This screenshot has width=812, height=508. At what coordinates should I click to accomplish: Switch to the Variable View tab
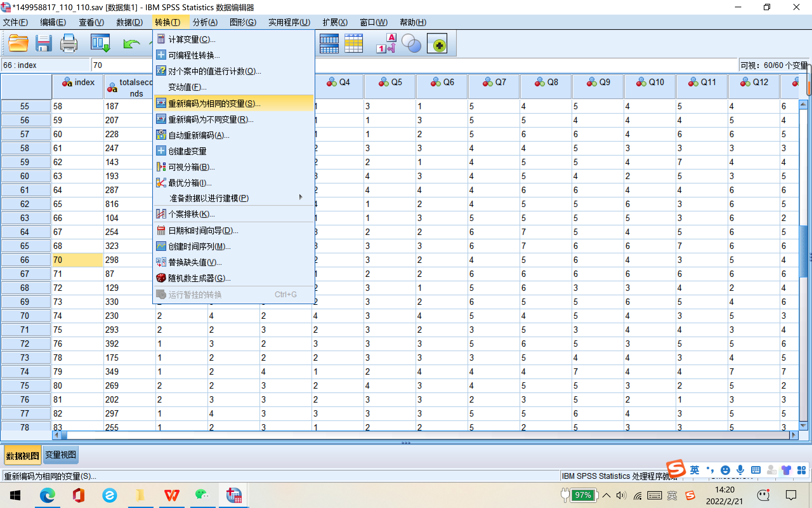tap(61, 455)
